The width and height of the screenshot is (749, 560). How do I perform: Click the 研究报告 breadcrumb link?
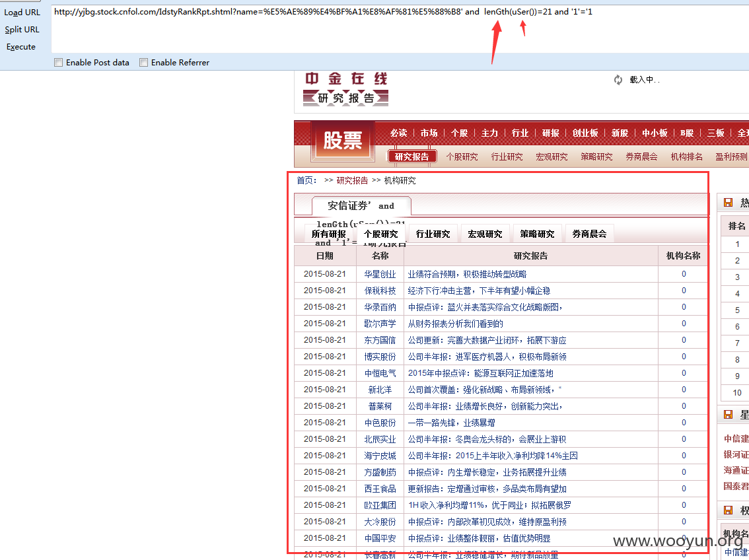(x=352, y=180)
